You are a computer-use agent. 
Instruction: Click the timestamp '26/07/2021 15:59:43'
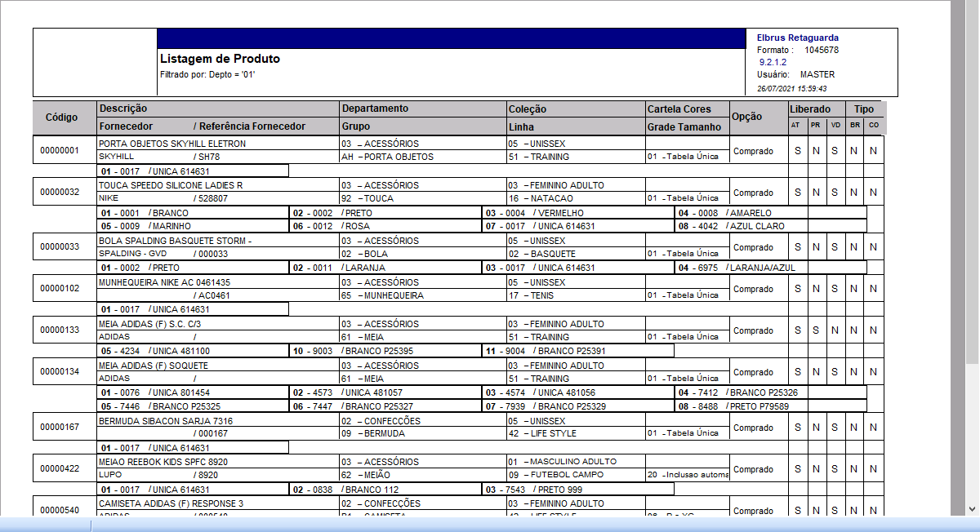[792, 88]
